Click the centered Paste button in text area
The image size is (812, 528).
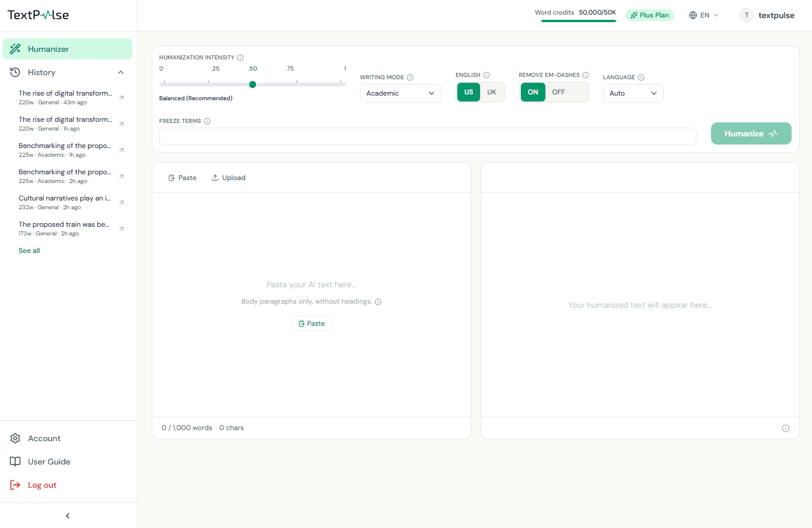311,323
